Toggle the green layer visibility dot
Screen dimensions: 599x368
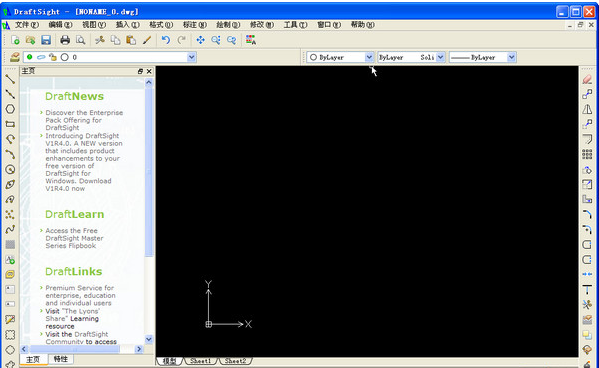(x=29, y=57)
